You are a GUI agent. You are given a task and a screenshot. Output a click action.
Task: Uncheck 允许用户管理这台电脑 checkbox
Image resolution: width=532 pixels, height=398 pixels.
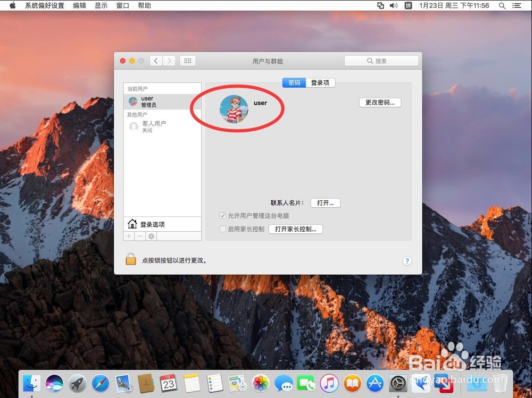pos(222,216)
